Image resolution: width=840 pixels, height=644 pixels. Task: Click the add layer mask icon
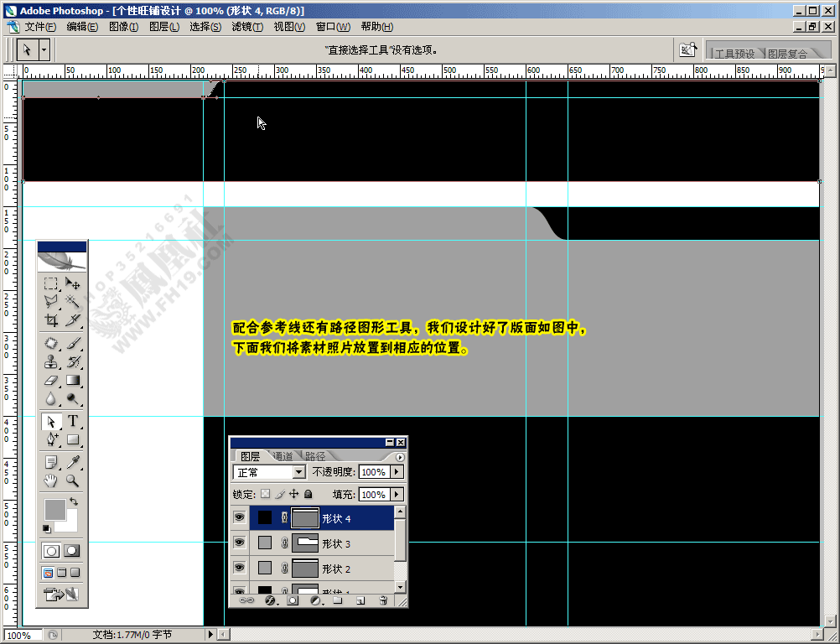[x=293, y=600]
